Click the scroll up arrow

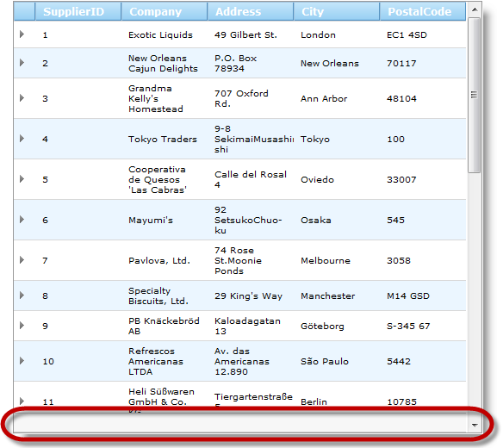point(475,9)
